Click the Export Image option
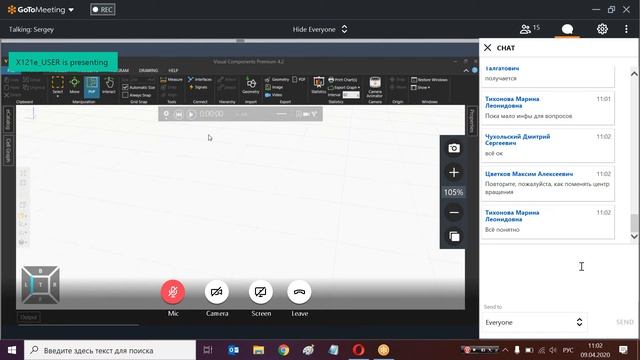Image resolution: width=640 pixels, height=360 pixels. pos(274,87)
